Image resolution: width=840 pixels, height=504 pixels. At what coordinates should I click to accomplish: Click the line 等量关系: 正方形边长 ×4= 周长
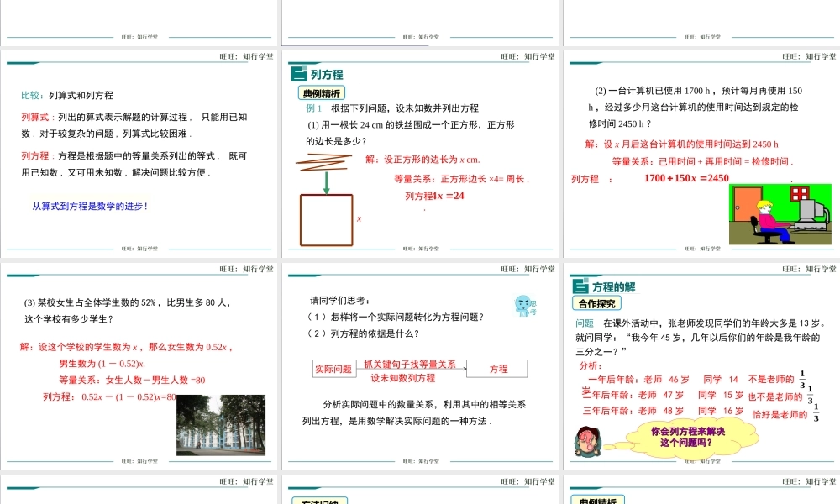click(x=461, y=179)
